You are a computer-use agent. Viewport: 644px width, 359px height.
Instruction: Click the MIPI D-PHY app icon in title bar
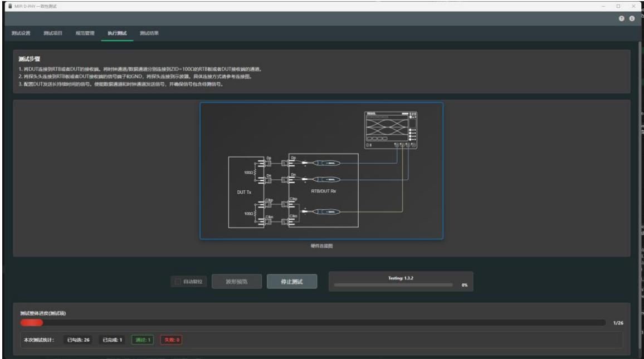click(x=10, y=6)
